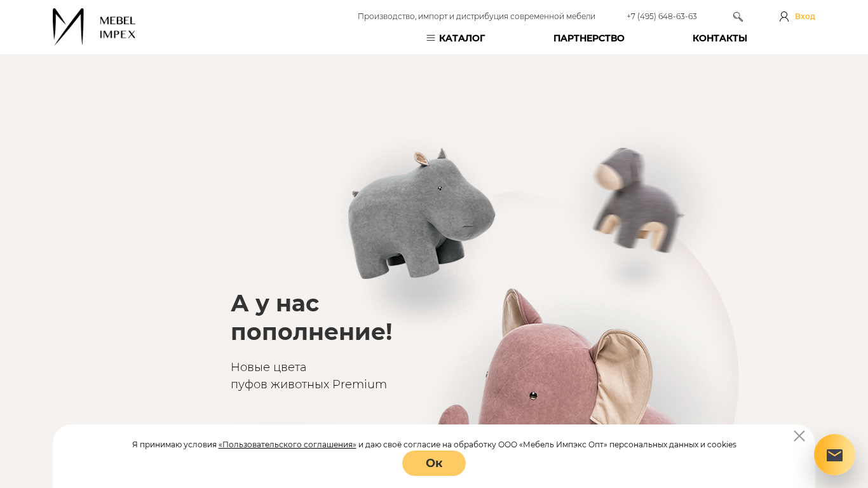Click the "Новые цвета пуфов животных Premium" text
Viewport: 868px width, 488px height.
click(x=309, y=376)
